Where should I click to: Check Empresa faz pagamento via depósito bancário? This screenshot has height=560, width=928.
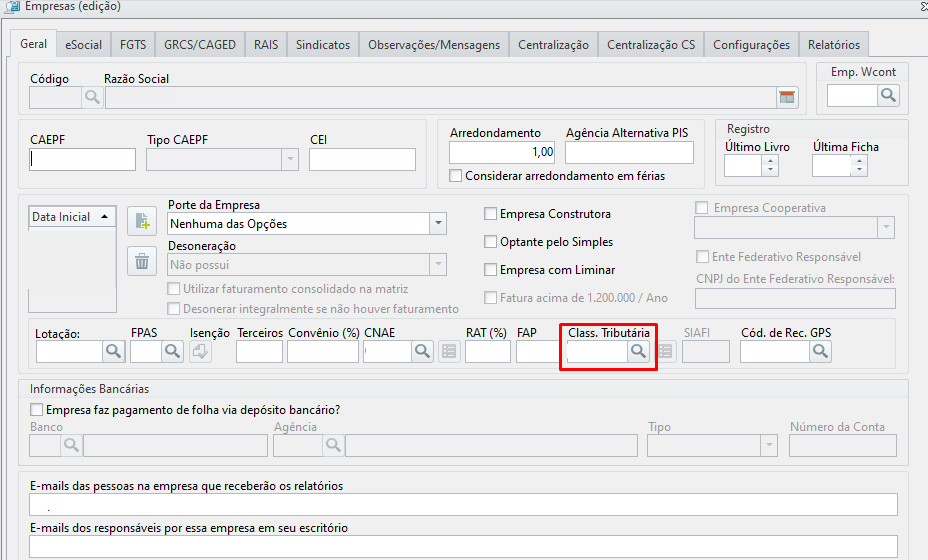point(36,410)
